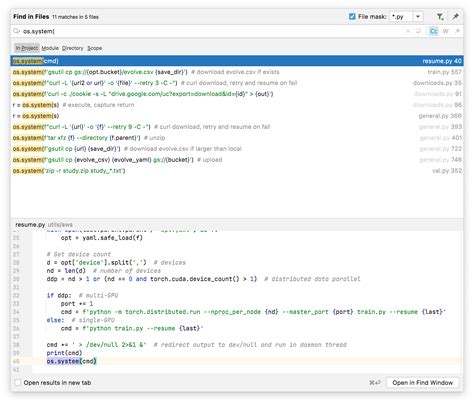This screenshot has height=404, width=474.
Task: Click Open in Find Window button
Action: point(422,383)
